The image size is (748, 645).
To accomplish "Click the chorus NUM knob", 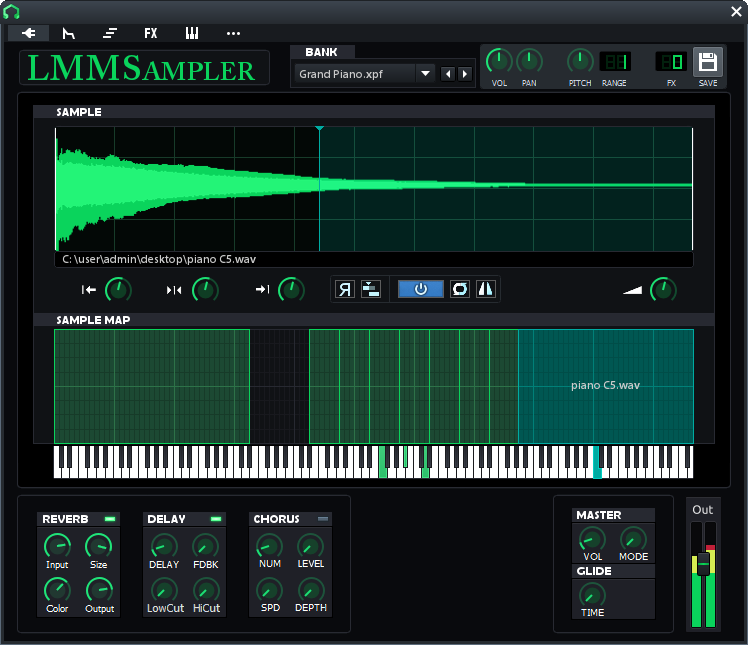I will click(x=270, y=546).
